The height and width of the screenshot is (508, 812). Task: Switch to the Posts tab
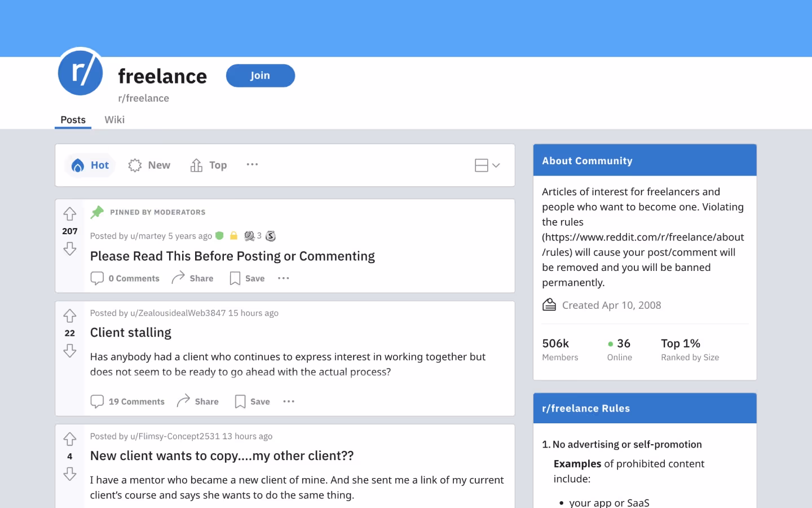click(x=73, y=120)
